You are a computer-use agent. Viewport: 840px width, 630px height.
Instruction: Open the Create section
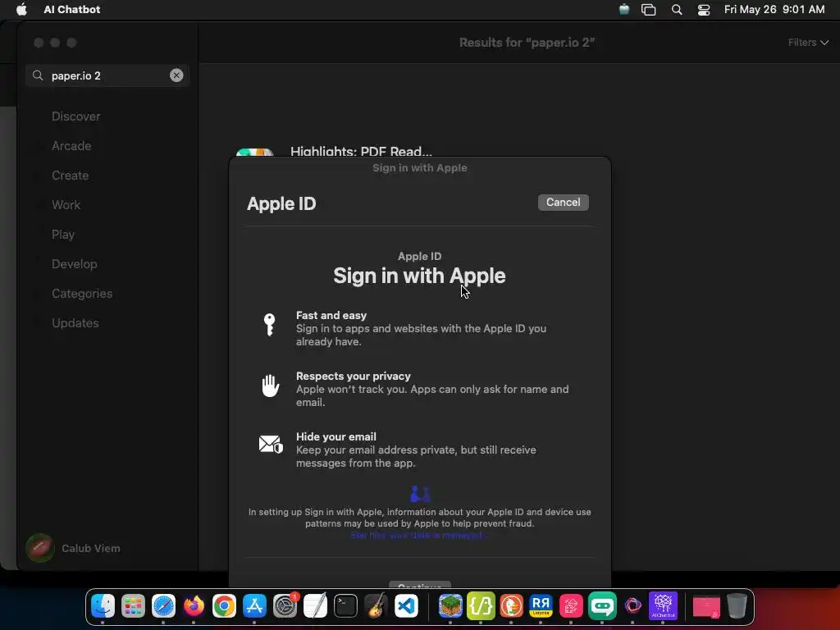click(71, 176)
